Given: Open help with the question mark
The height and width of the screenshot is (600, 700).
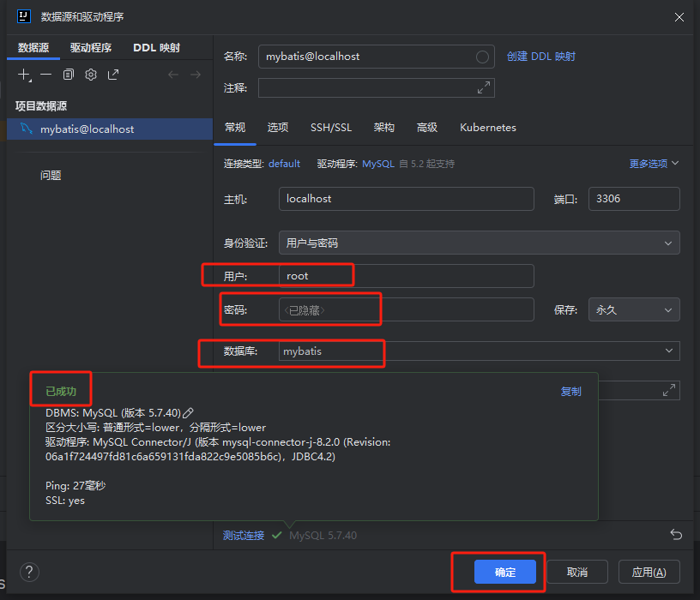Looking at the screenshot, I should [x=29, y=572].
